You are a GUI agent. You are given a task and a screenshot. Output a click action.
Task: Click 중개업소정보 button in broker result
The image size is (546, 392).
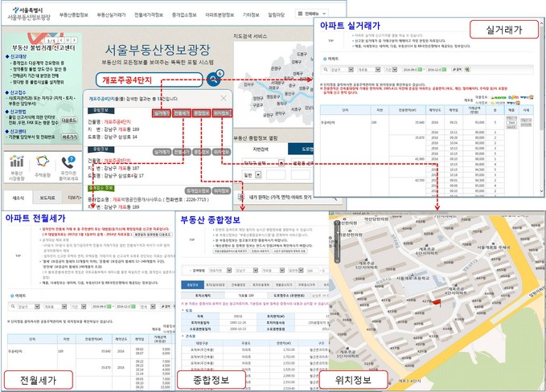point(198,191)
